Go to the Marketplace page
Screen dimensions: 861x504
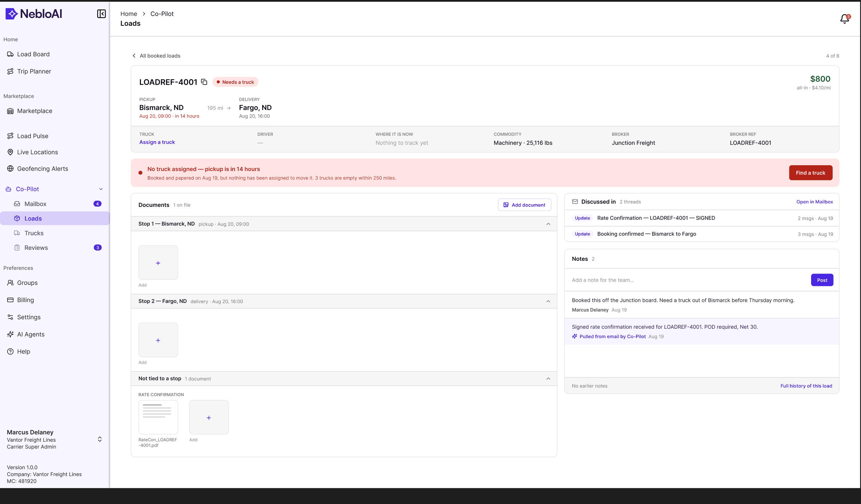[34, 111]
